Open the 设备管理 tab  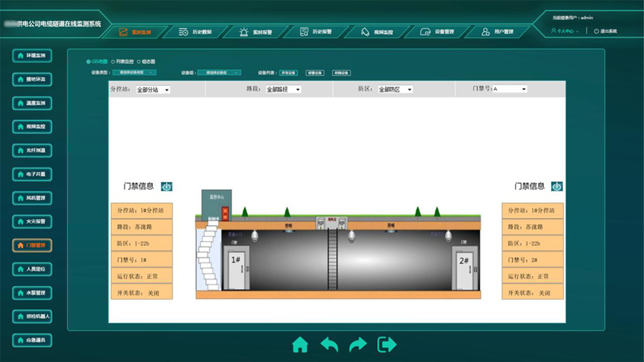coord(437,32)
